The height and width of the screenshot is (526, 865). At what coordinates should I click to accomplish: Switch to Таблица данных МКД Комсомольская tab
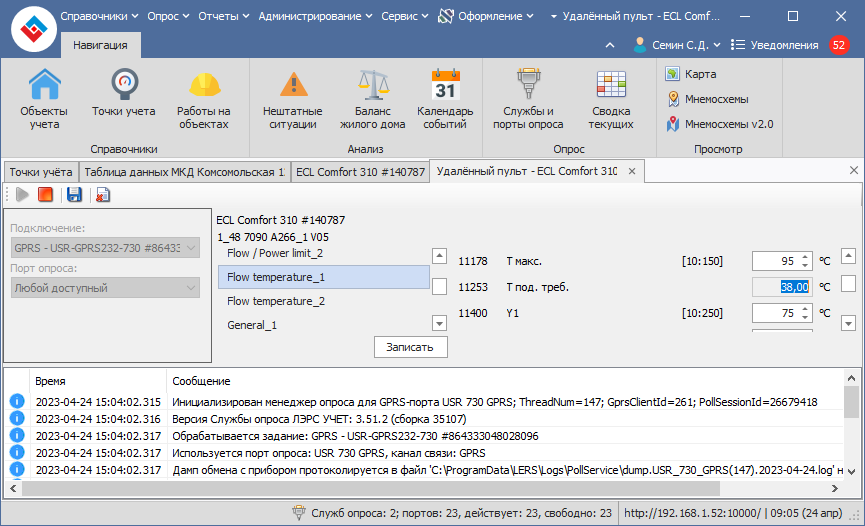click(x=184, y=172)
